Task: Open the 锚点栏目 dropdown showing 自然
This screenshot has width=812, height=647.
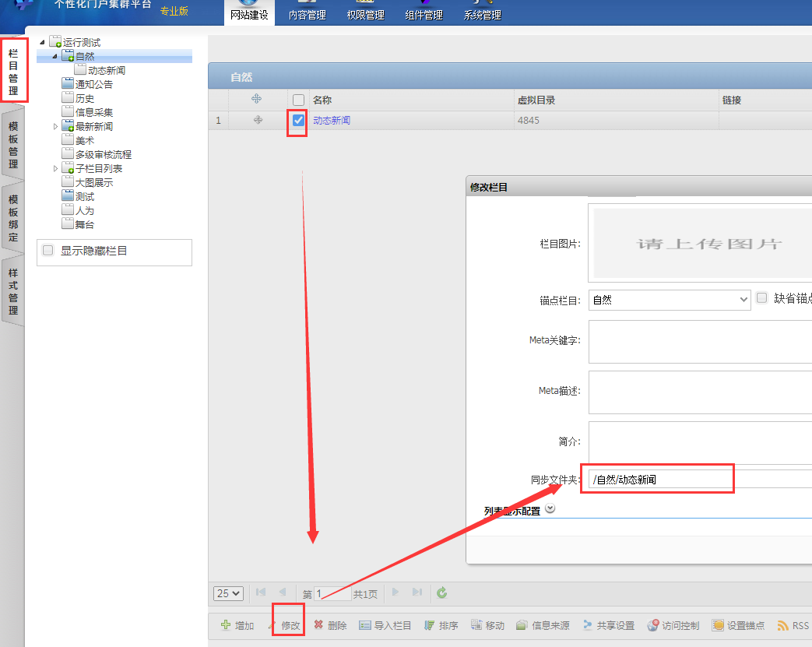Action: pyautogui.click(x=669, y=300)
